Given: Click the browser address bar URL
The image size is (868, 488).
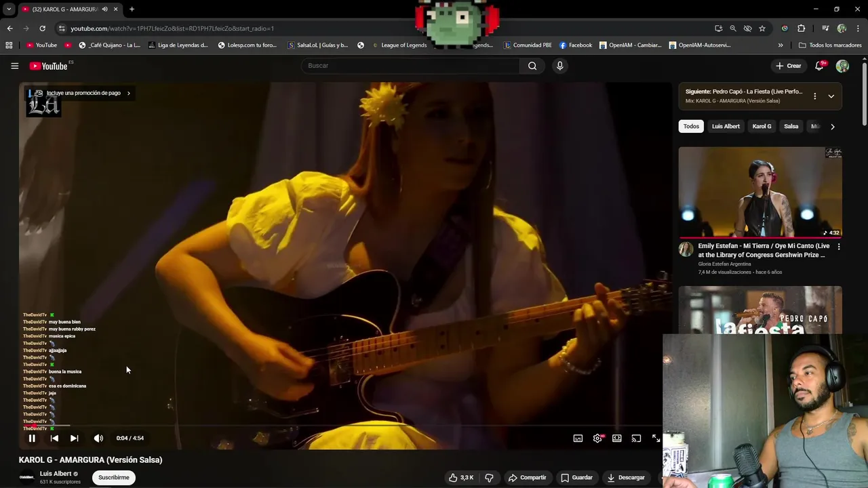Looking at the screenshot, I should pyautogui.click(x=172, y=28).
